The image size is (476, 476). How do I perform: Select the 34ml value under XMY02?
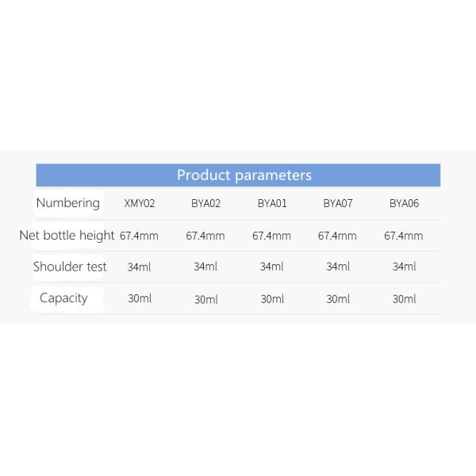(140, 267)
